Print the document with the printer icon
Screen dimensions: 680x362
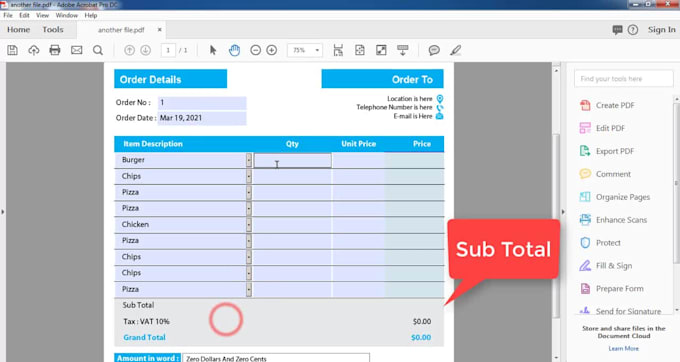55,50
